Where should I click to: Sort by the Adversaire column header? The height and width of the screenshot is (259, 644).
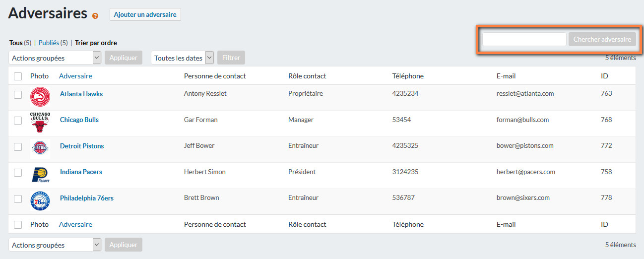[75, 76]
